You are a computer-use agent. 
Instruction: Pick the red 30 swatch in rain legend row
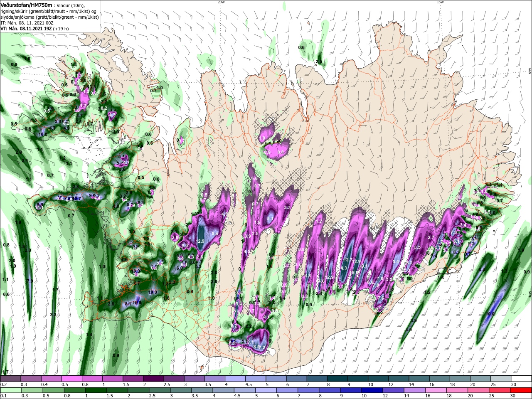click(520, 390)
